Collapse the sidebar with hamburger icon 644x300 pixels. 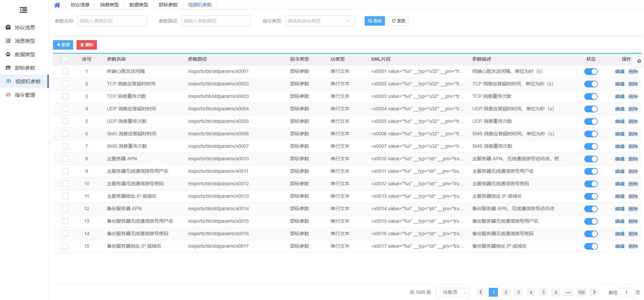click(x=23, y=10)
